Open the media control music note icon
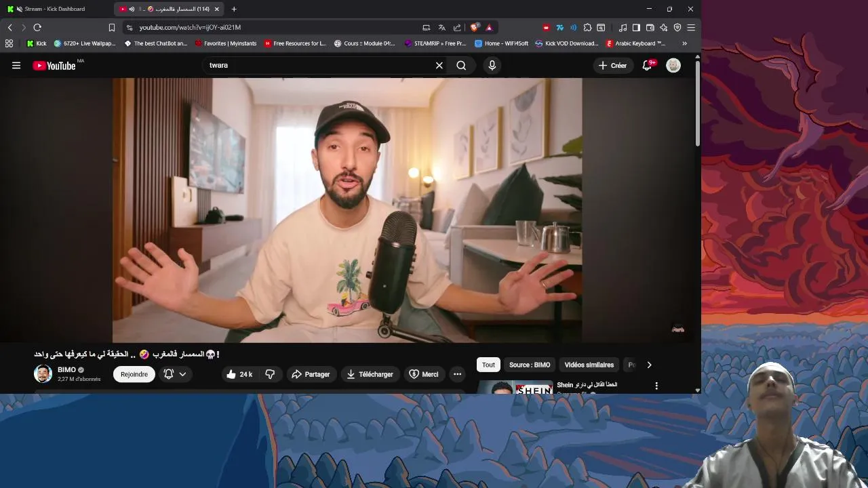 coord(623,27)
